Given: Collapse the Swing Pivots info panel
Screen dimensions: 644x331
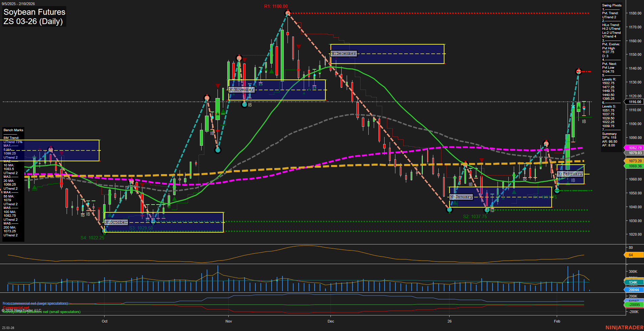Looking at the screenshot, I should tap(612, 5).
